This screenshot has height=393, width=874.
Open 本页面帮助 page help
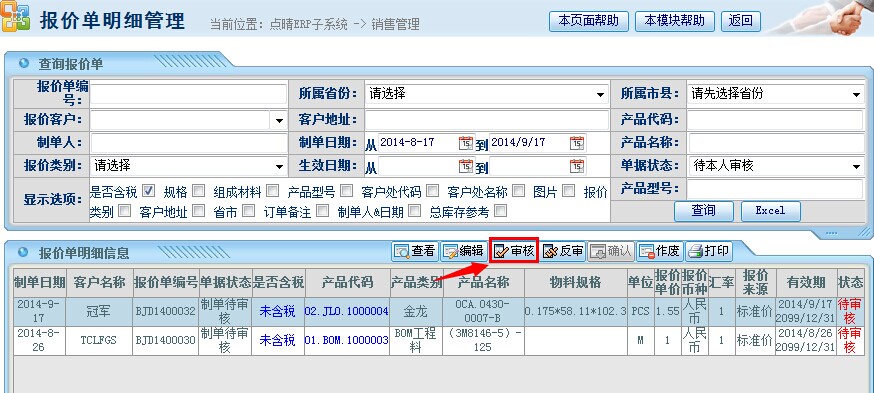589,22
